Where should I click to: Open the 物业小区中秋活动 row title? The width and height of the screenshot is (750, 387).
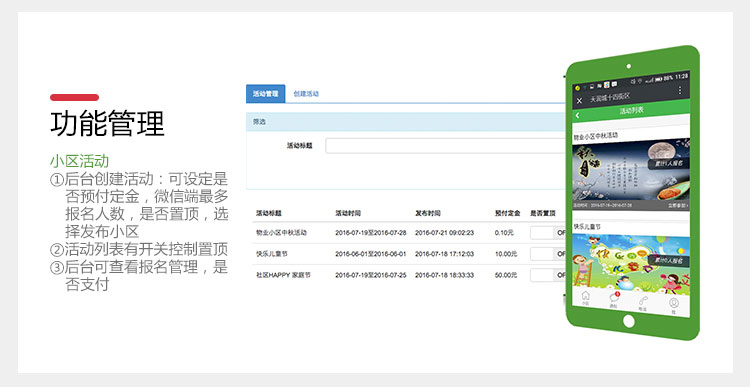281,233
